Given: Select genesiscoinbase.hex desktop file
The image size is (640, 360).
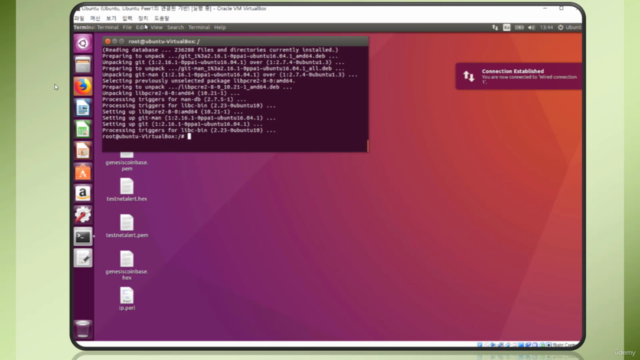Looking at the screenshot, I should (x=127, y=265).
